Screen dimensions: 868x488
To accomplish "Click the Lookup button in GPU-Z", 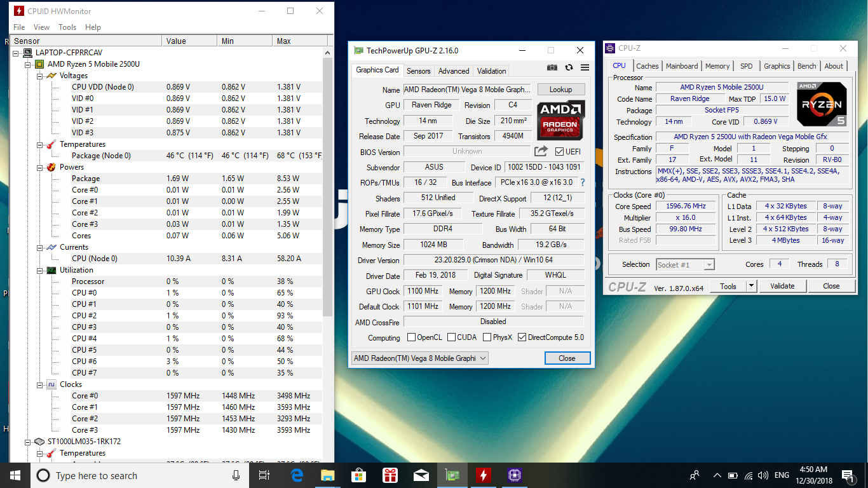I will pyautogui.click(x=561, y=90).
